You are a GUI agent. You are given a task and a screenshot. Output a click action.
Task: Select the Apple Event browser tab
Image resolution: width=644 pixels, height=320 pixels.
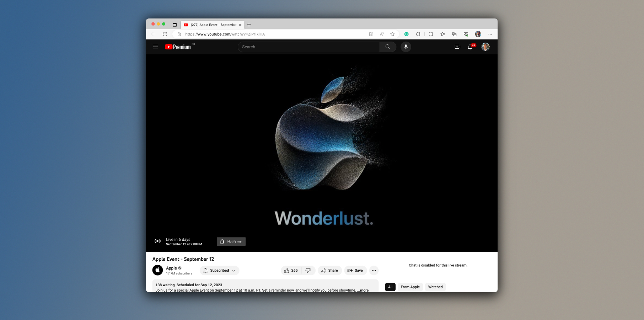pos(213,25)
